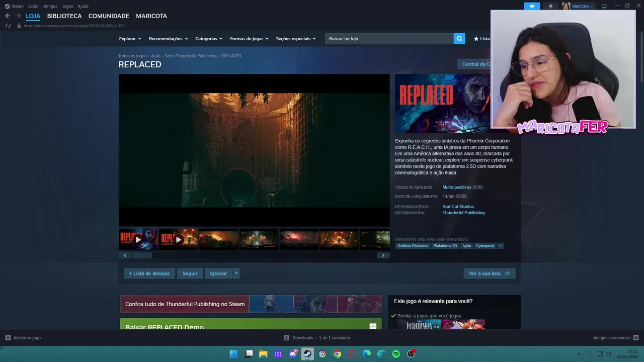Image resolution: width=644 pixels, height=362 pixels.
Task: Open the notifications bell
Action: coord(550,6)
